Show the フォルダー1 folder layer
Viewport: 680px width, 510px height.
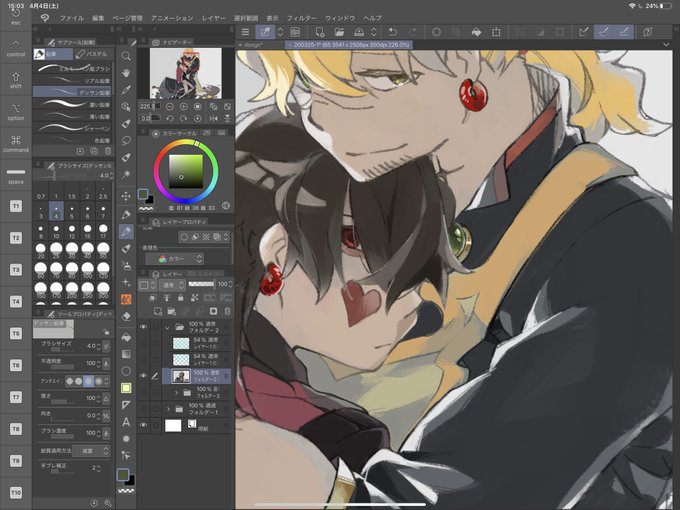pyautogui.click(x=144, y=409)
